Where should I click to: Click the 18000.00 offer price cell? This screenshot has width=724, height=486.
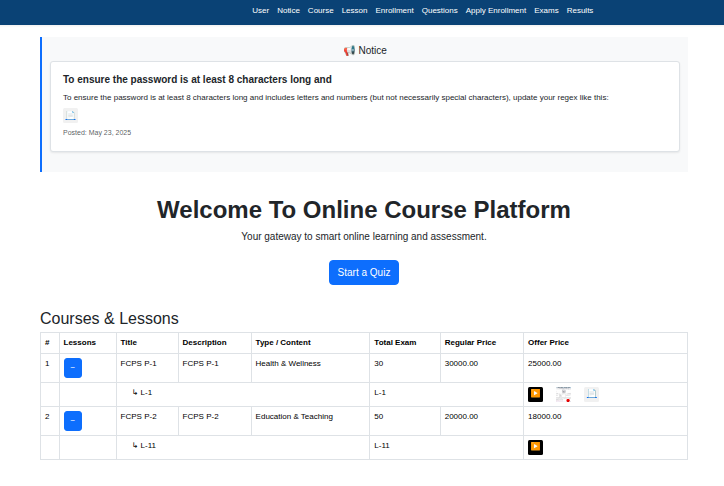(605, 421)
